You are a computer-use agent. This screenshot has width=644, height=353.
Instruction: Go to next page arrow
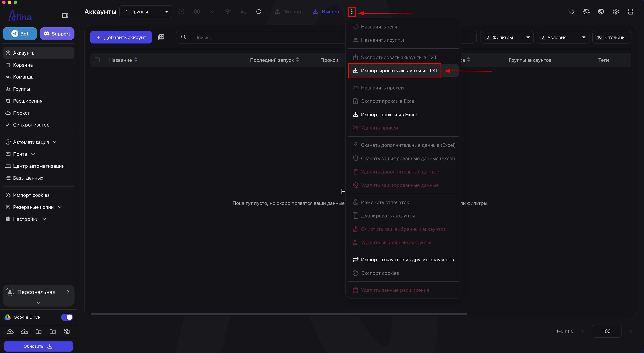tap(631, 331)
